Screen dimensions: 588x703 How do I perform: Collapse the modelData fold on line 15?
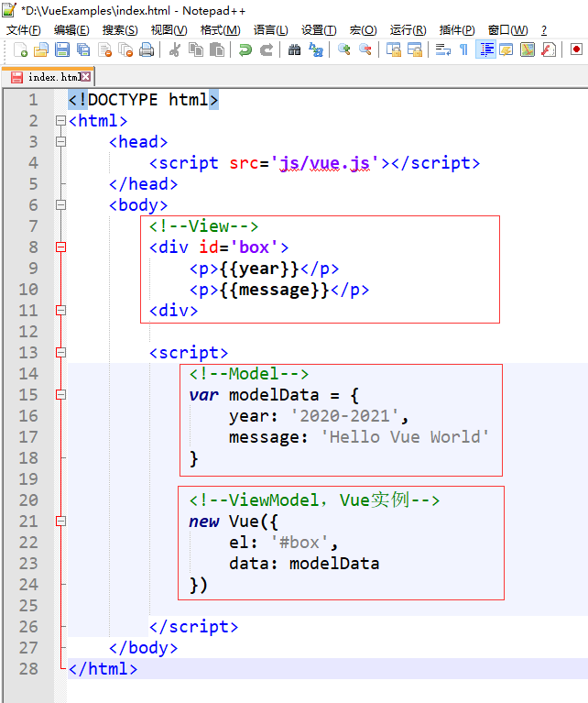pos(61,394)
